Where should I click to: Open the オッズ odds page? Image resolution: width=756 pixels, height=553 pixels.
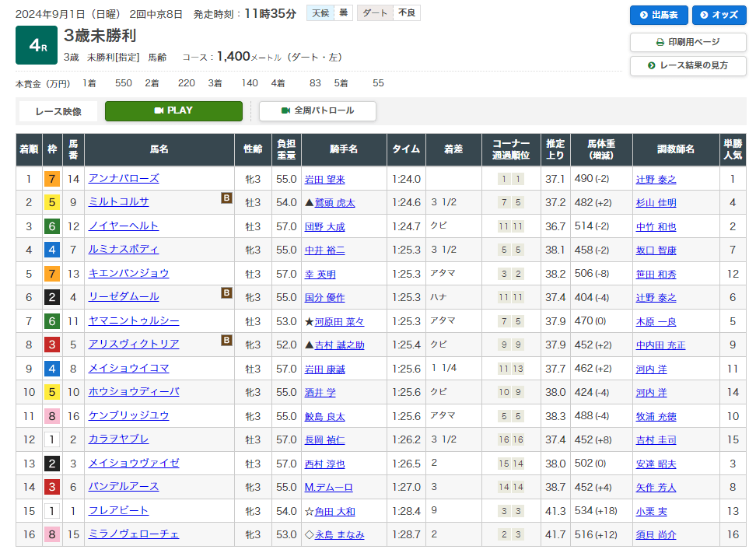click(719, 15)
